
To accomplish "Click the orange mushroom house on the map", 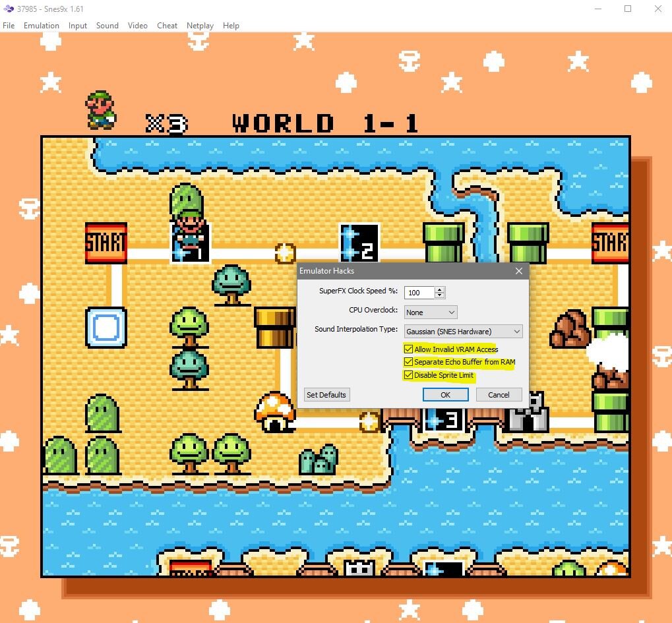I will coord(275,412).
